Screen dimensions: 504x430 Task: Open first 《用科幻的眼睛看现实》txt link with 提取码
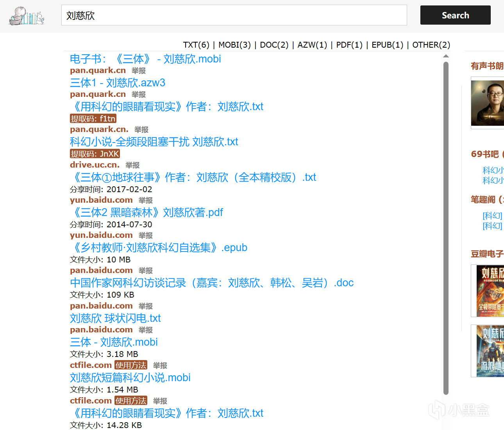(167, 107)
